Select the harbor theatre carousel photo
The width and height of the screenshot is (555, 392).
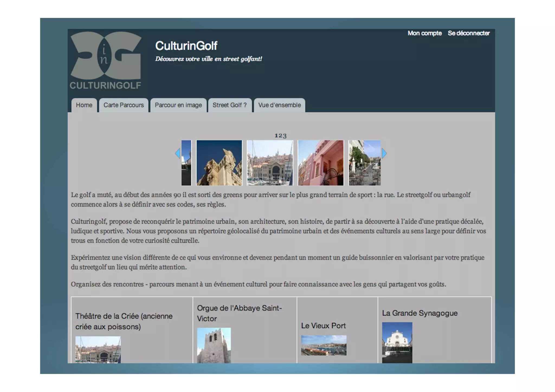(x=270, y=163)
